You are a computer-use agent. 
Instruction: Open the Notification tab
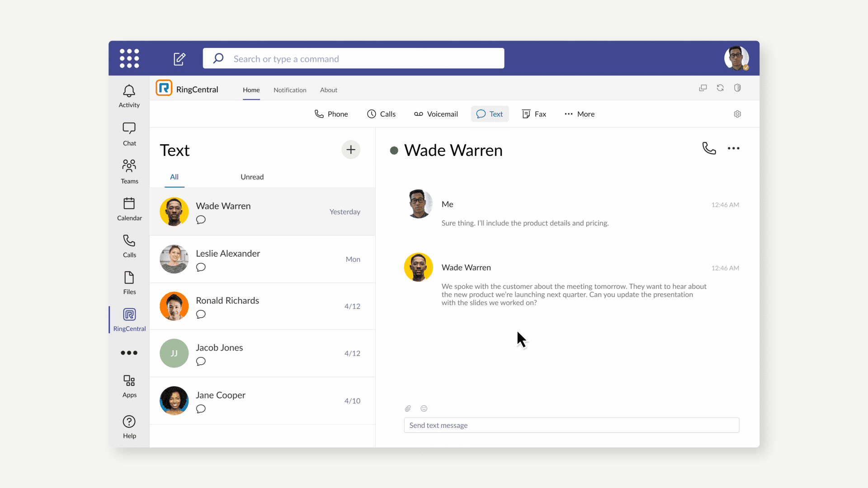[x=290, y=90]
